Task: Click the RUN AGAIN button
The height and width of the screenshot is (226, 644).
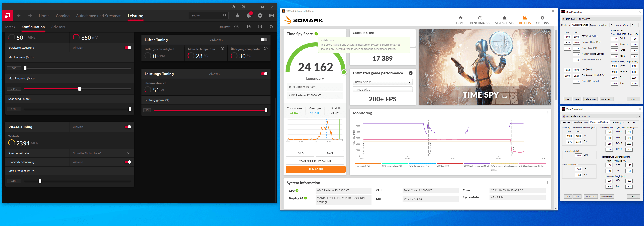Action: 316,169
